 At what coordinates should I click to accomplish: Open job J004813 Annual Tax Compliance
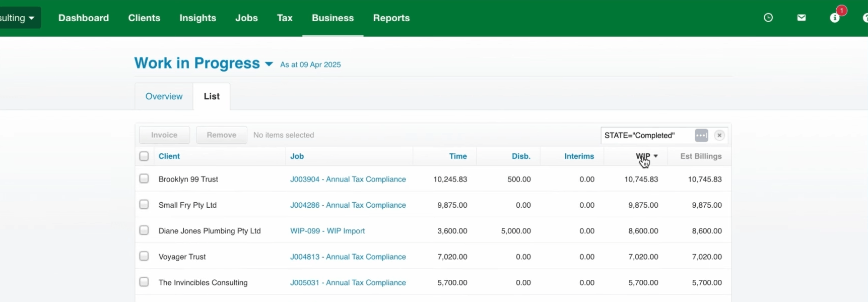[x=348, y=257]
